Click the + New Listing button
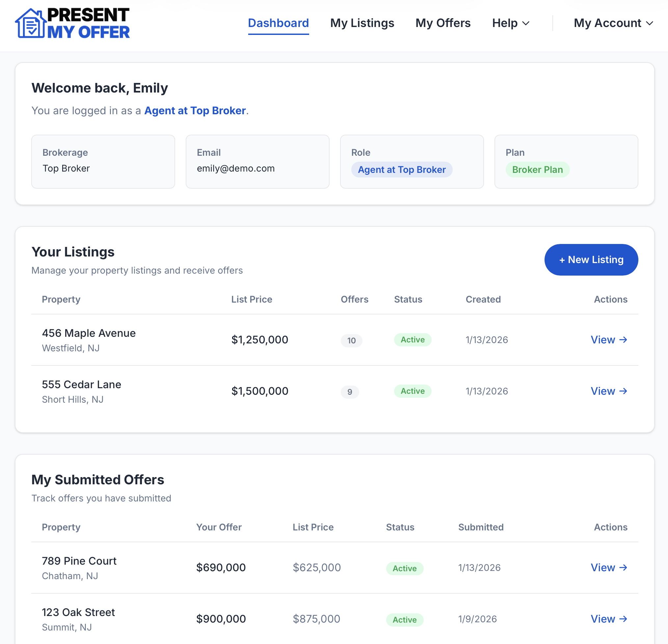Viewport: 668px width, 644px height. pyautogui.click(x=591, y=259)
